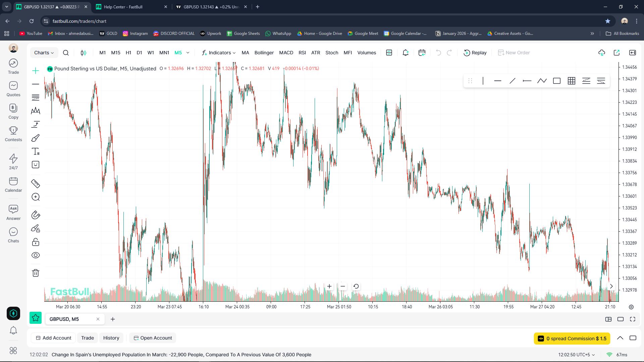Open the Charts dropdown menu
Viewport: 644px width, 362px height.
44,53
